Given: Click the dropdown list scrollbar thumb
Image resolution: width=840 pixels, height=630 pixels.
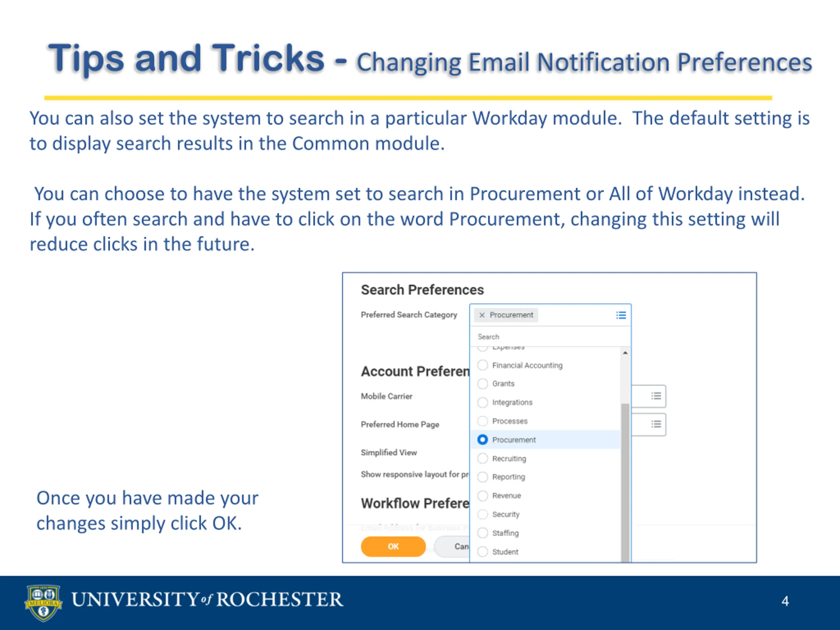Looking at the screenshot, I should click(x=625, y=482).
